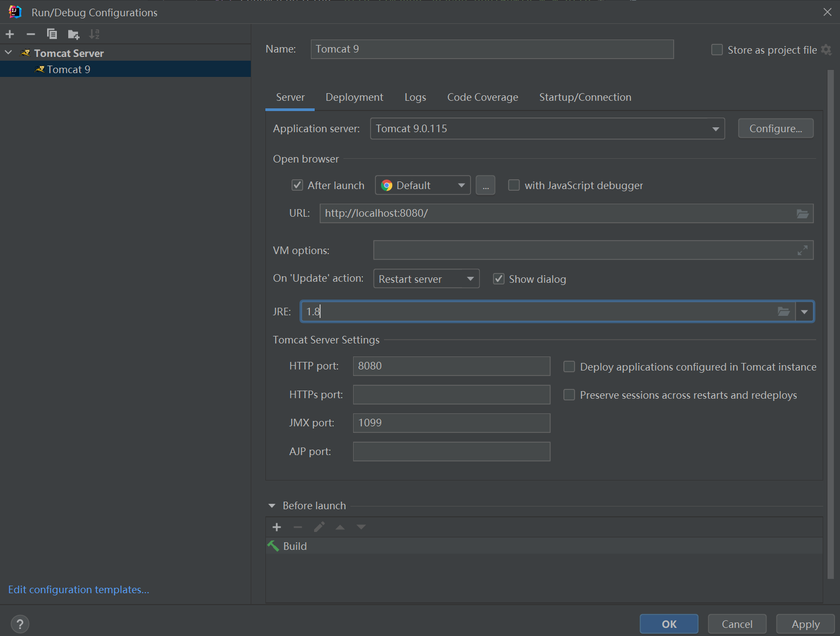840x636 pixels.
Task: Click the remove task icon under Before launch
Action: point(298,527)
